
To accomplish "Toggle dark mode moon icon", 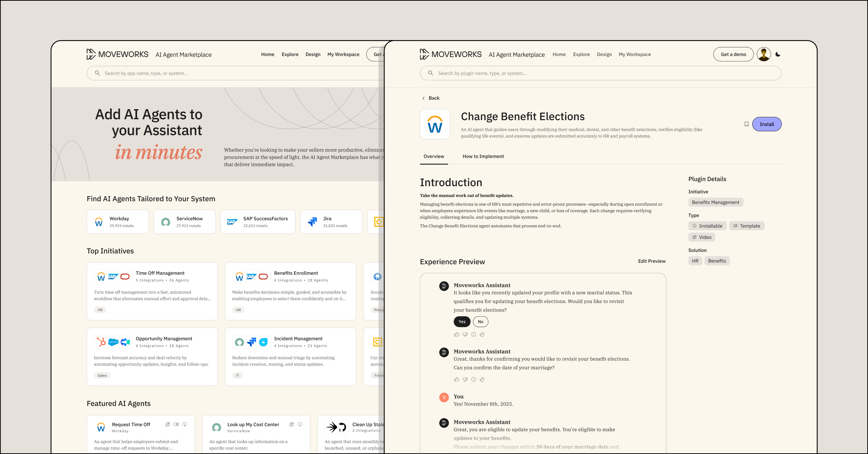I will pyautogui.click(x=778, y=54).
